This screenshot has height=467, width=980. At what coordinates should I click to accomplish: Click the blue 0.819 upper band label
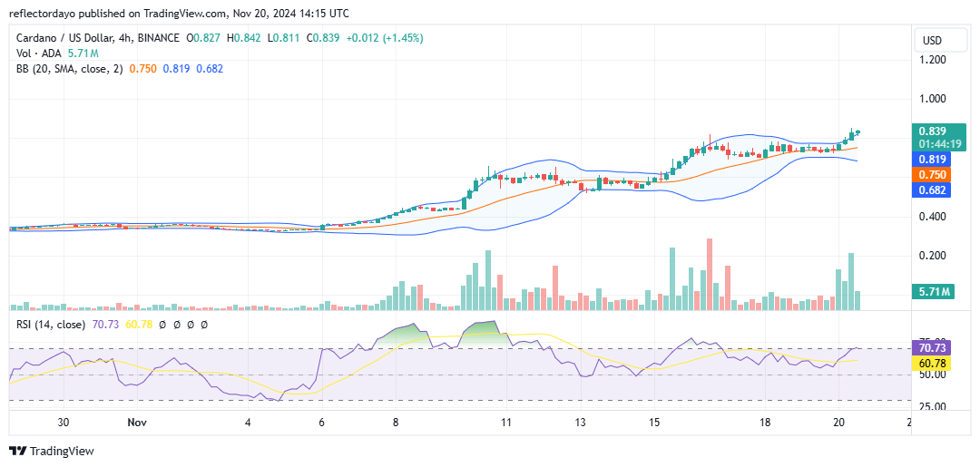(933, 160)
